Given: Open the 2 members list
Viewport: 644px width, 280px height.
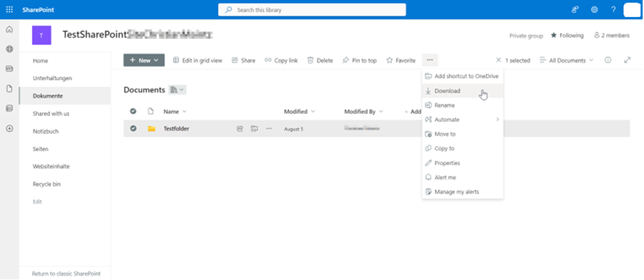Looking at the screenshot, I should (x=611, y=35).
